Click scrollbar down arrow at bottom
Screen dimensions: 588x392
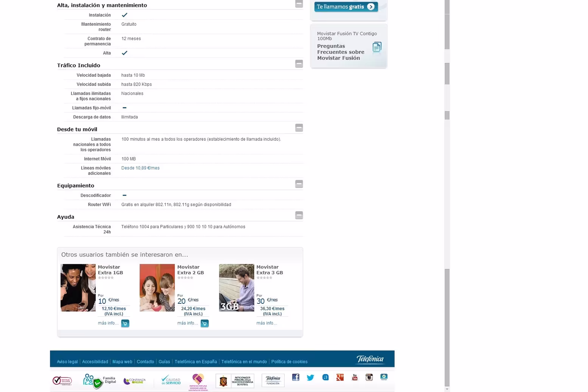(x=447, y=389)
